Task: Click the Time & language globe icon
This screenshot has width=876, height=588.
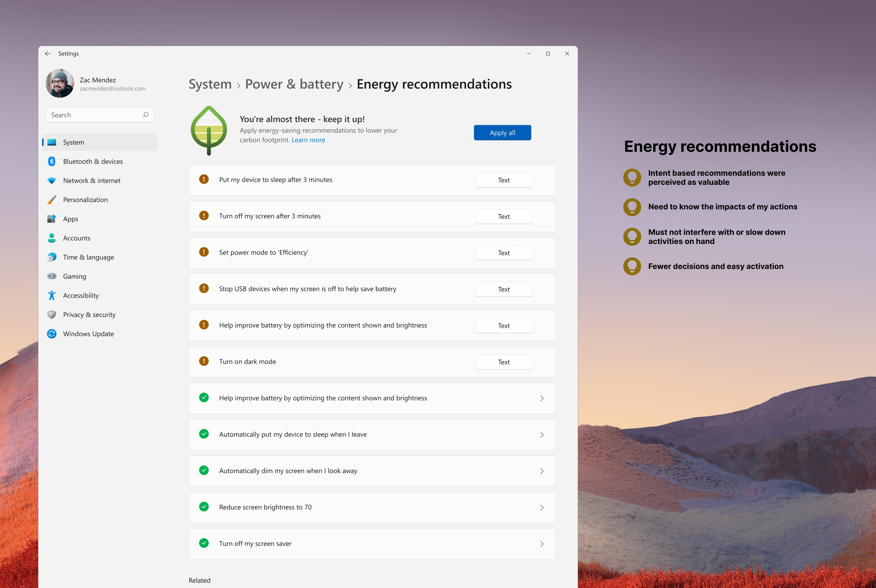Action: (52, 257)
